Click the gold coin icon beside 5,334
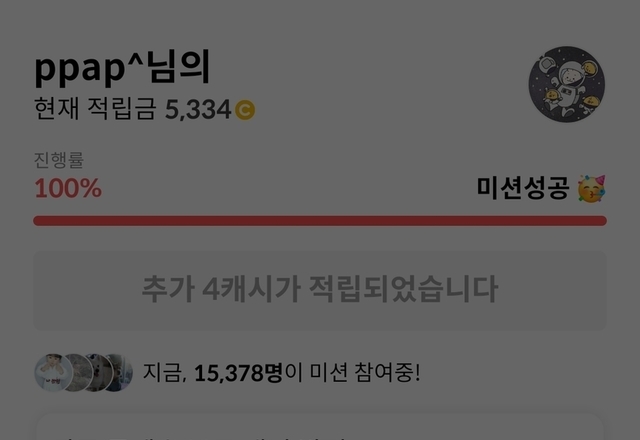Screen dimensions: 640x440 click(x=245, y=110)
